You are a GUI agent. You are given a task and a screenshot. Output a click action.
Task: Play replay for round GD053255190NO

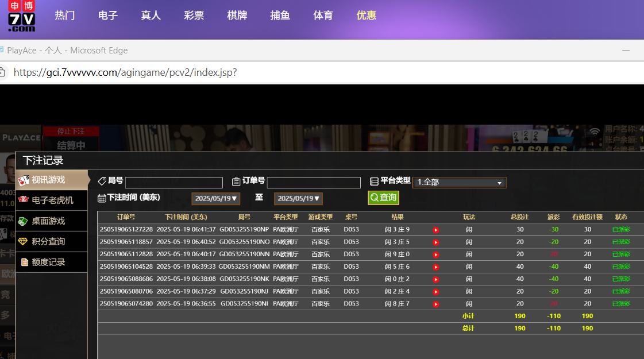point(435,242)
